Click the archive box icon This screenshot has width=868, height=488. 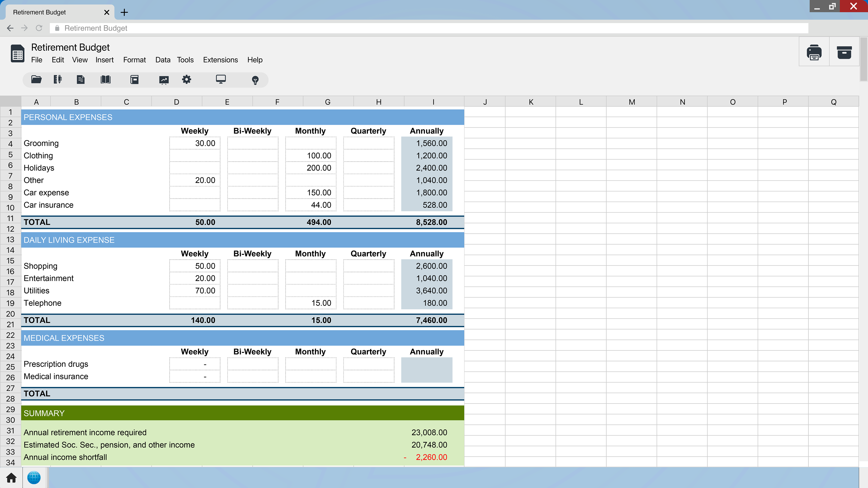(x=844, y=52)
